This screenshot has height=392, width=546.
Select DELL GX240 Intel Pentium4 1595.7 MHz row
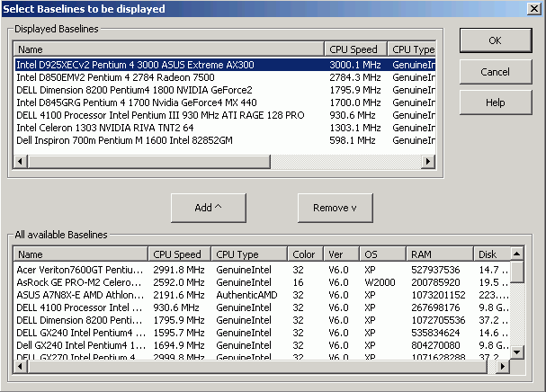[x=262, y=333]
